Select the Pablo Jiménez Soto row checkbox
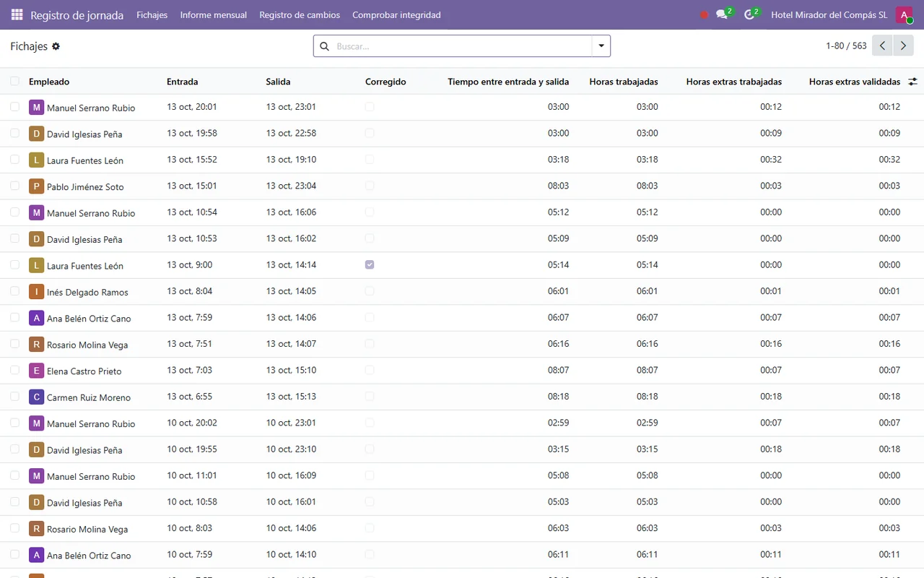This screenshot has width=924, height=578. point(14,186)
